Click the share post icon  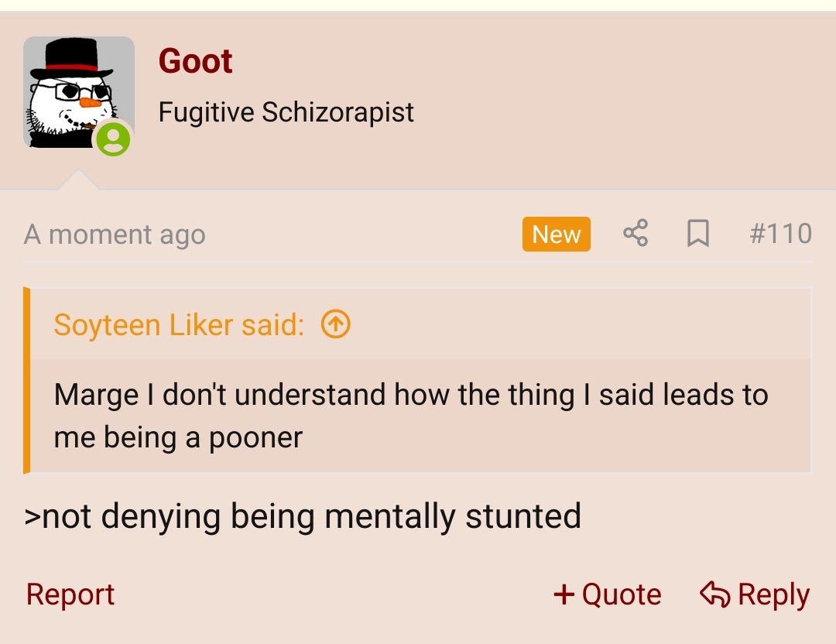(636, 234)
